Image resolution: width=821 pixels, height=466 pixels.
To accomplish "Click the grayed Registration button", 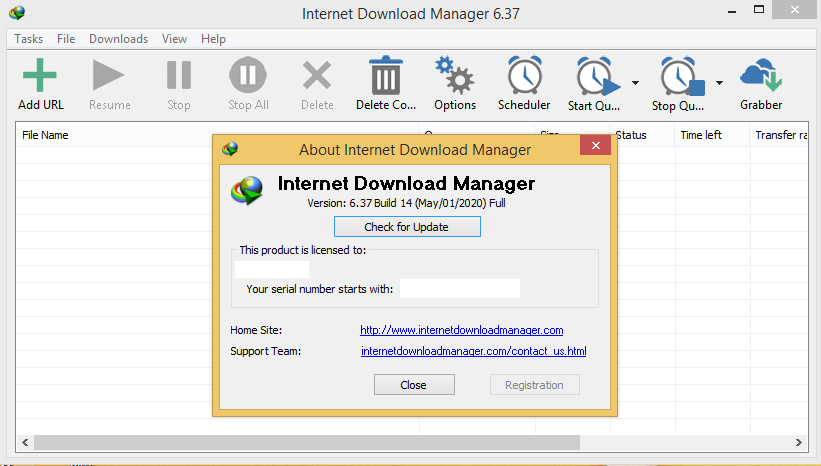I will [x=535, y=385].
